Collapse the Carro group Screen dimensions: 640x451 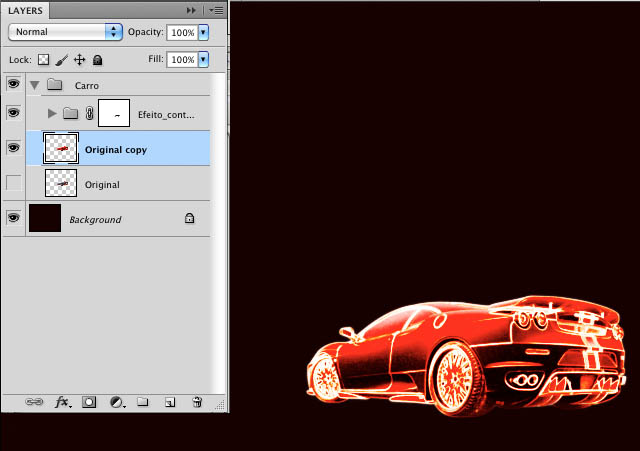click(36, 85)
